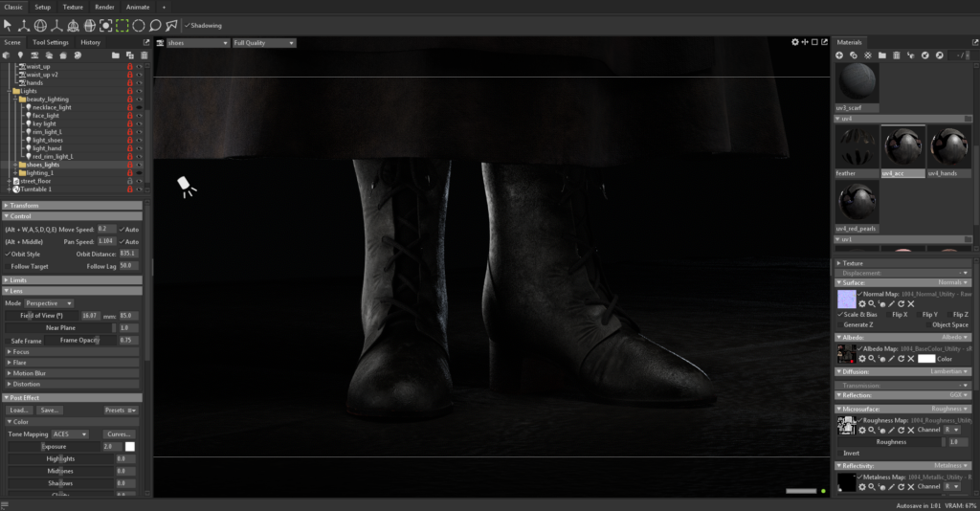Enable Object Space checkbox

[x=928, y=324]
